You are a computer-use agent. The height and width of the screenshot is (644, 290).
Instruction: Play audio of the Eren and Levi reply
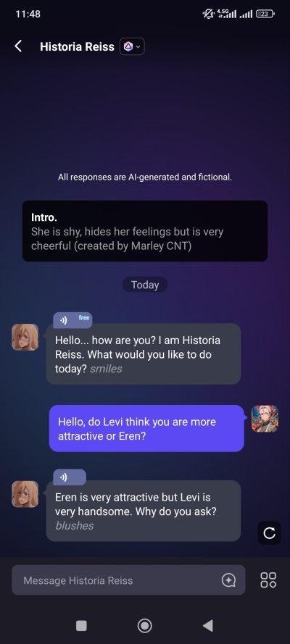pyautogui.click(x=70, y=477)
